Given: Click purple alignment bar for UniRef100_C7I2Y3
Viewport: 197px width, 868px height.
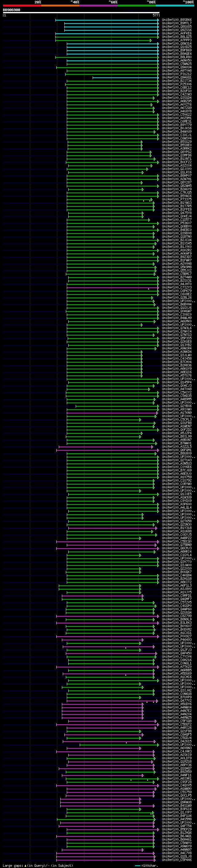Looking at the screenshot, I should (x=113, y=287).
